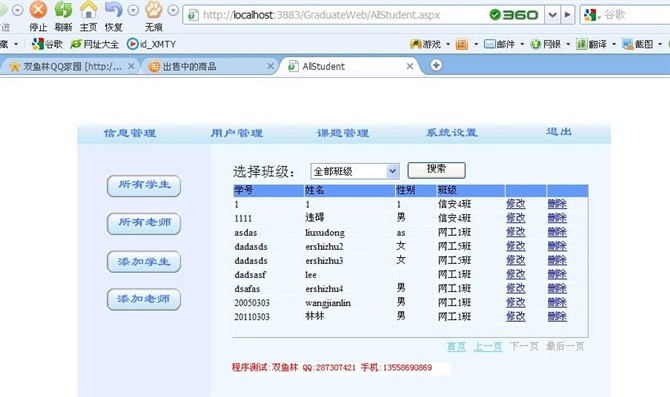This screenshot has width=670, height=397.
Task: Close the AllStudent tab
Action: [410, 66]
